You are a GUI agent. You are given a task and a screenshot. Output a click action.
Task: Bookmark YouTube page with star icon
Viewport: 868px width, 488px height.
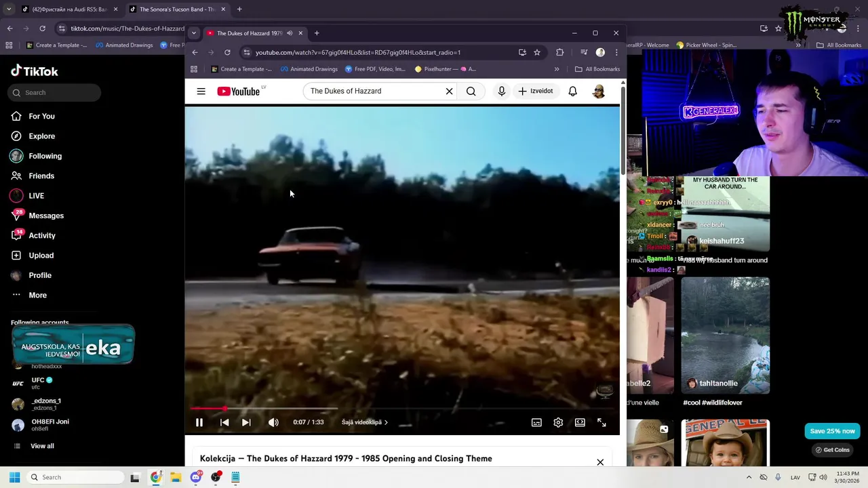pos(536,52)
